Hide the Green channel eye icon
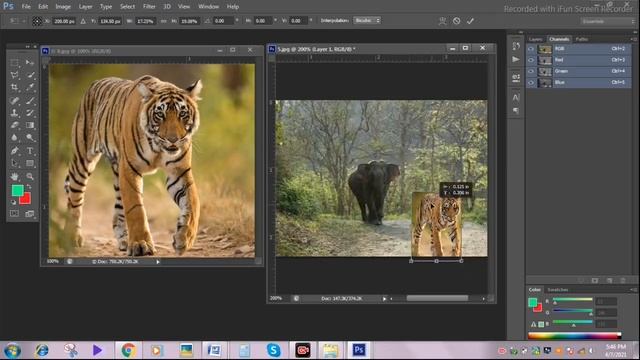 point(531,71)
